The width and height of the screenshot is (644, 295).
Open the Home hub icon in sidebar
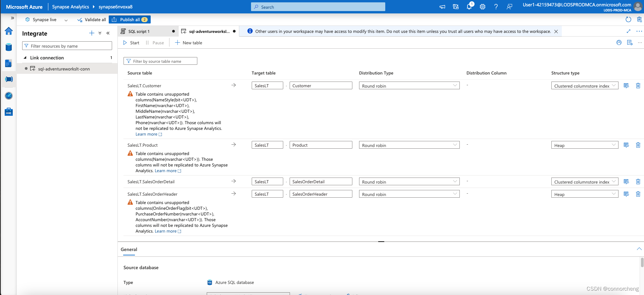tap(9, 31)
